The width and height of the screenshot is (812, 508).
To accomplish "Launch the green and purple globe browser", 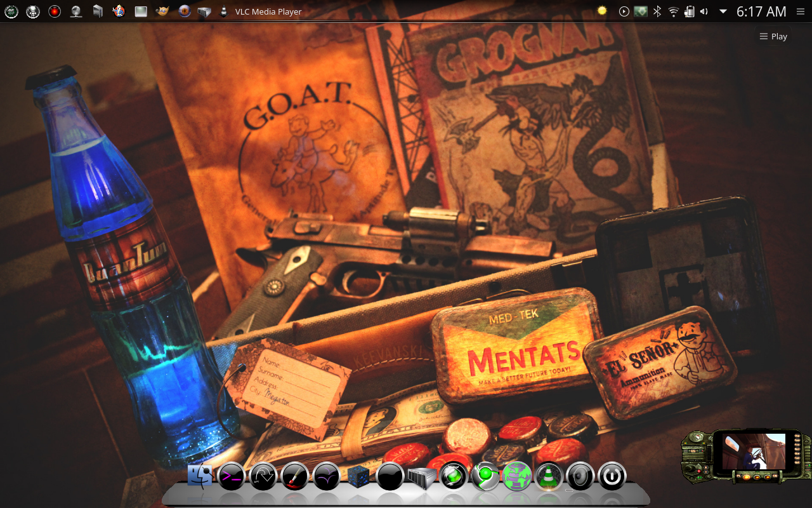I will point(517,476).
